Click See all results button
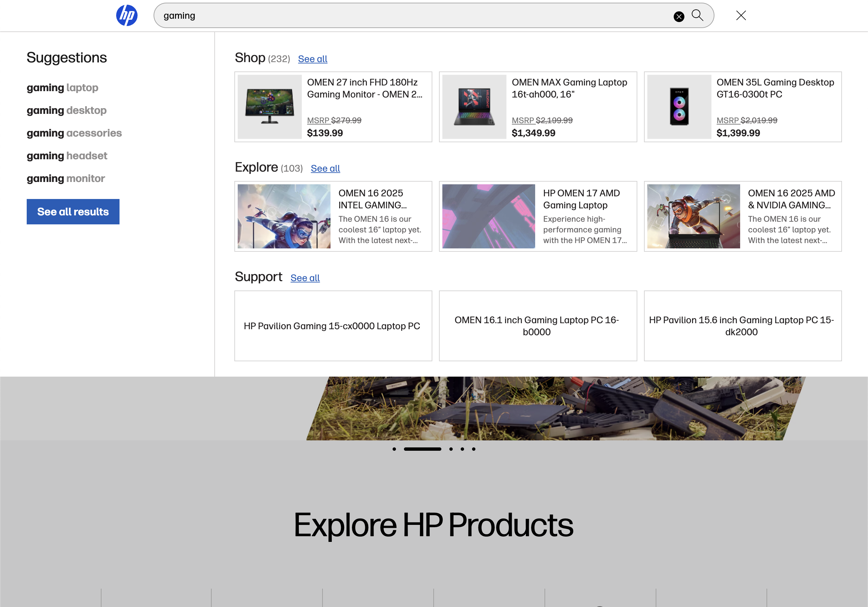This screenshot has width=868, height=607. (73, 211)
